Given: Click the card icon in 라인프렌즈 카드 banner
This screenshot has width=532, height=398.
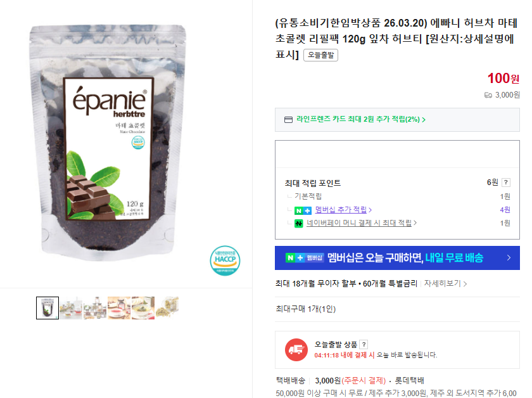Looking at the screenshot, I should [288, 120].
